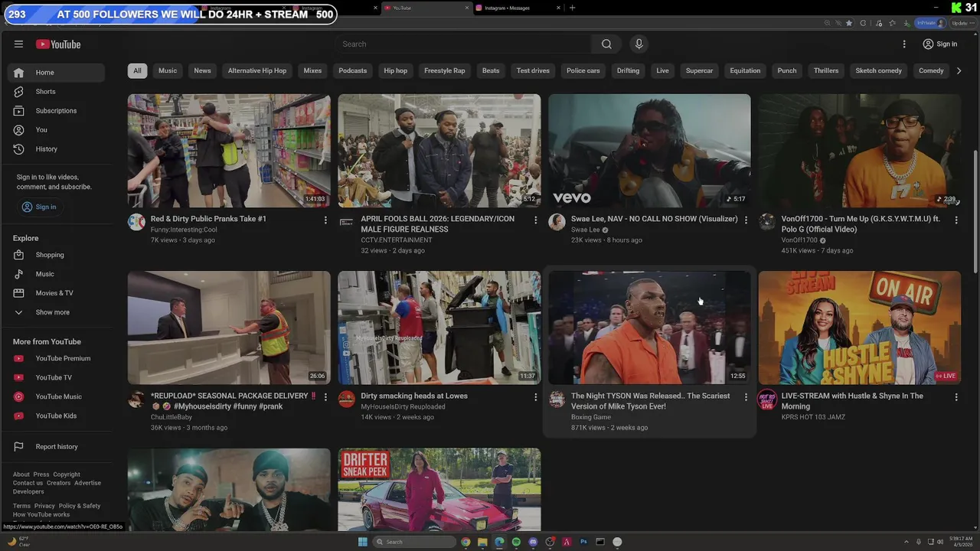Screen dimensions: 980x551
Task: Go to Home in sidebar
Action: coord(57,73)
